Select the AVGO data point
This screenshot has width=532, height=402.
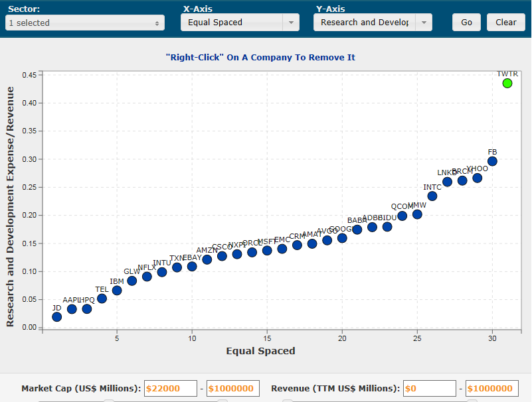tap(327, 241)
